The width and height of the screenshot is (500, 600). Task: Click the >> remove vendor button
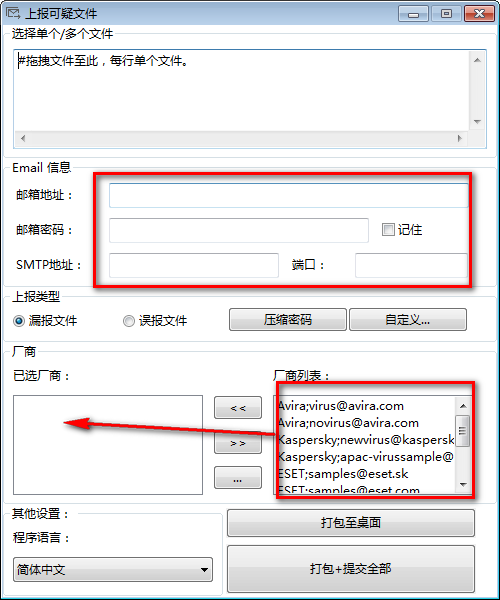pos(238,443)
